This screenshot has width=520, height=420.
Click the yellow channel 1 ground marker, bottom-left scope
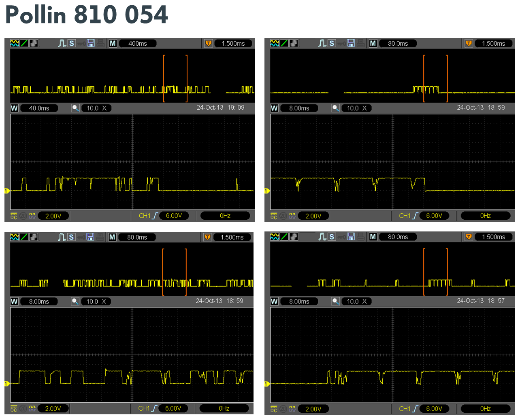click(x=7, y=384)
